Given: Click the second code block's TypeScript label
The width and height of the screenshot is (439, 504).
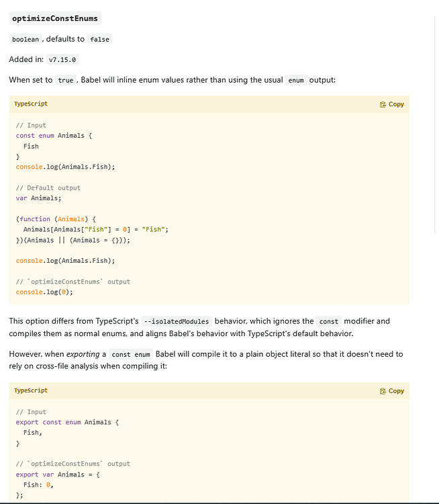Looking at the screenshot, I should pyautogui.click(x=31, y=390).
